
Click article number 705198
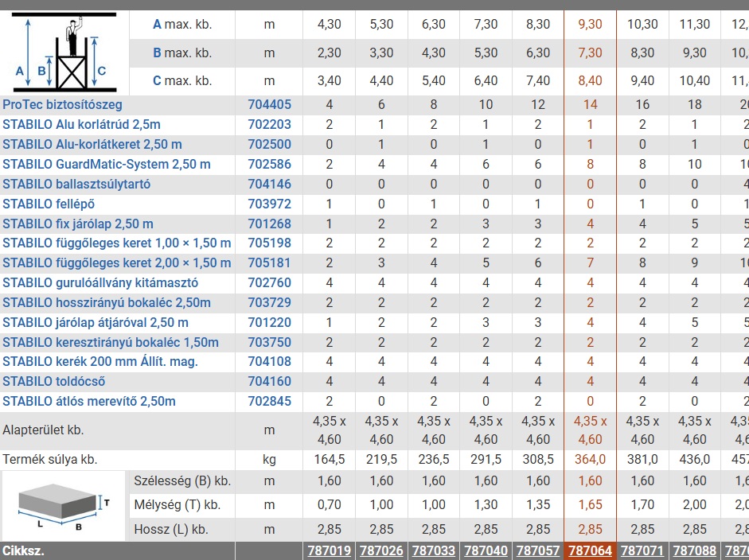click(269, 243)
